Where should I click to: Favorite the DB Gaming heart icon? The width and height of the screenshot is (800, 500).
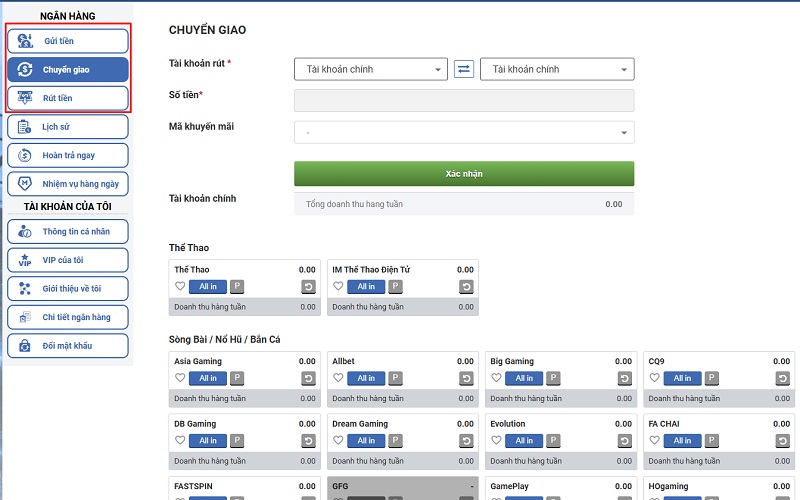point(180,440)
